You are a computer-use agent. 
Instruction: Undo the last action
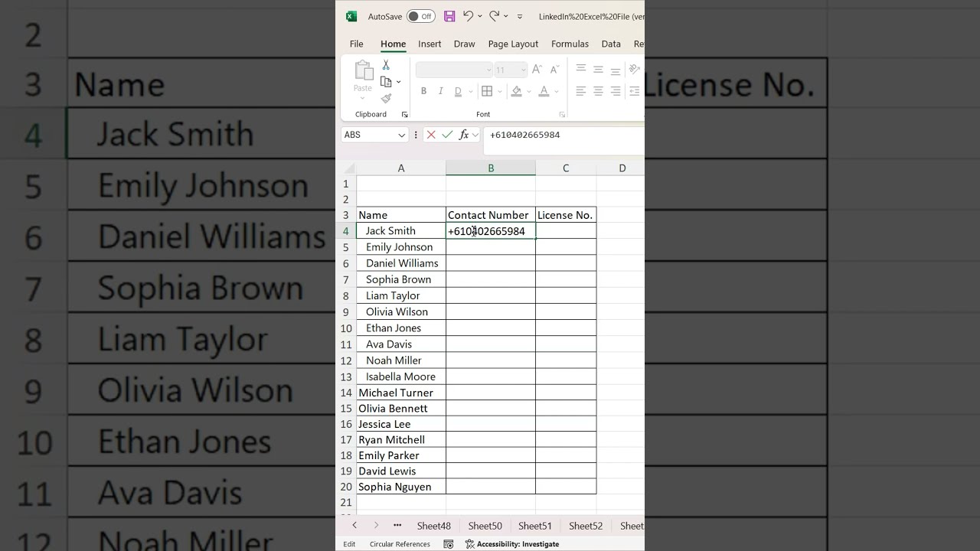click(x=468, y=16)
